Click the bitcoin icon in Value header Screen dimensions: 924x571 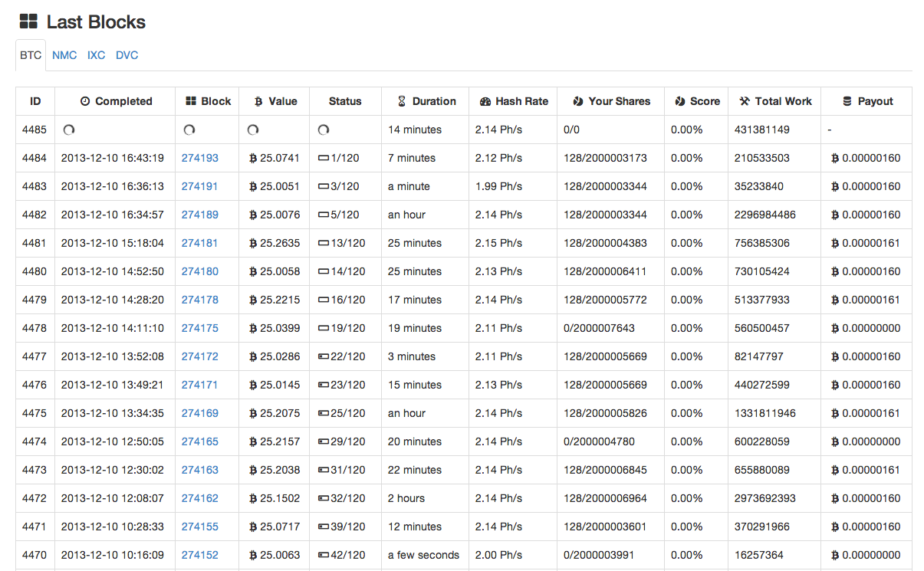coord(258,101)
